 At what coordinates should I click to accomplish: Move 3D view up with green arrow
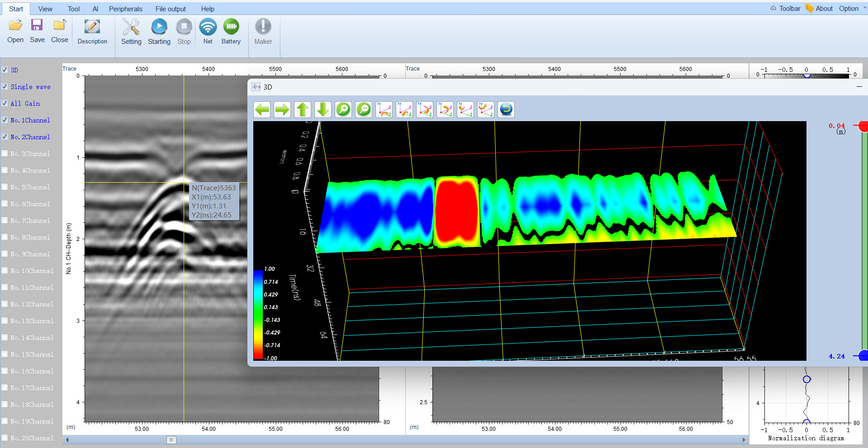(x=303, y=109)
